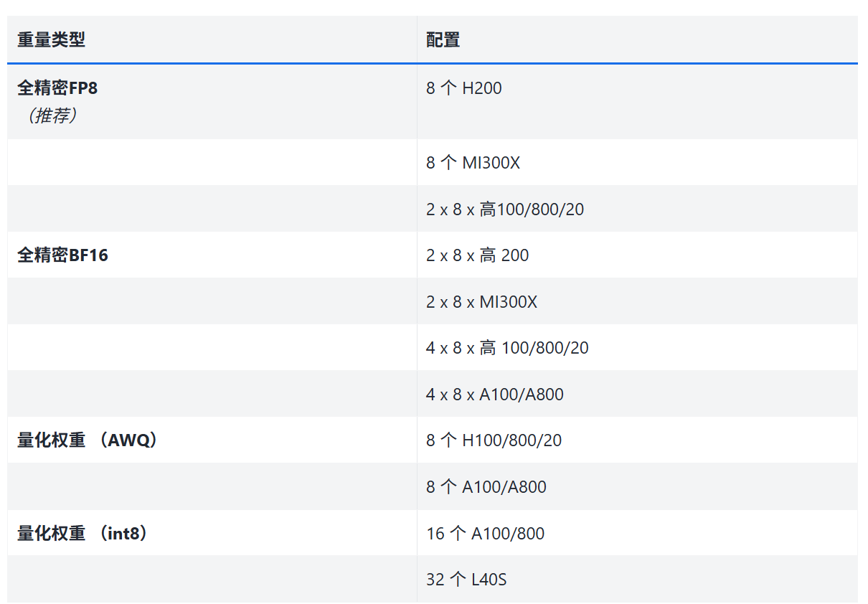
Task: Click the 量化权重 （AWQ） row label
Action: [88, 440]
